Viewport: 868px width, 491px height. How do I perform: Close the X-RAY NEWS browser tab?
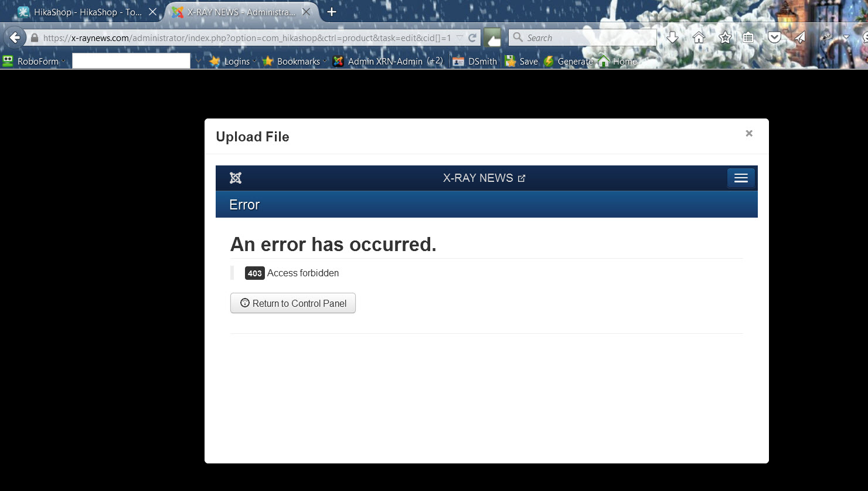(307, 12)
